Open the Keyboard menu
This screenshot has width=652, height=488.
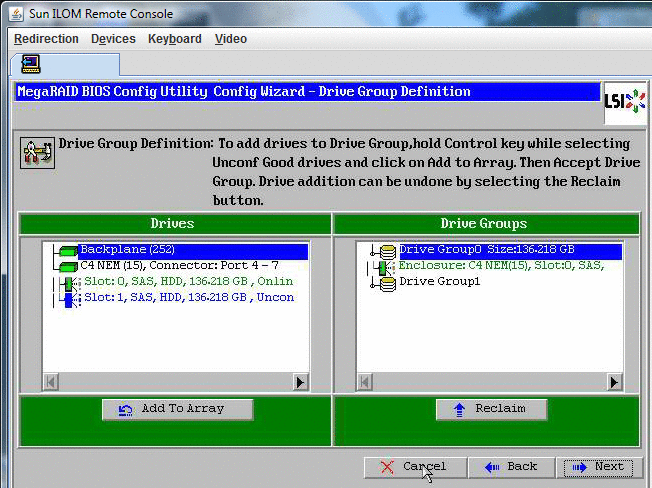pos(175,39)
